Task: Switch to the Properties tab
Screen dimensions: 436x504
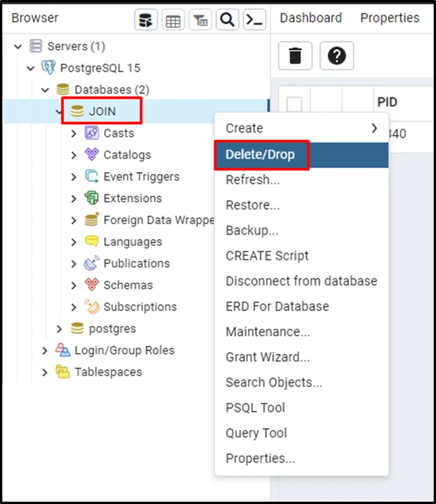Action: (390, 18)
